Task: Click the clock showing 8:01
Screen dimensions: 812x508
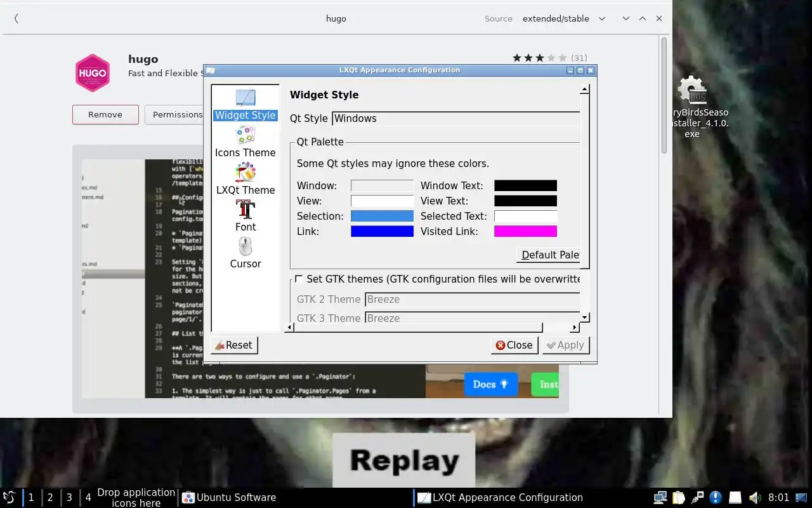Action: [x=778, y=498]
